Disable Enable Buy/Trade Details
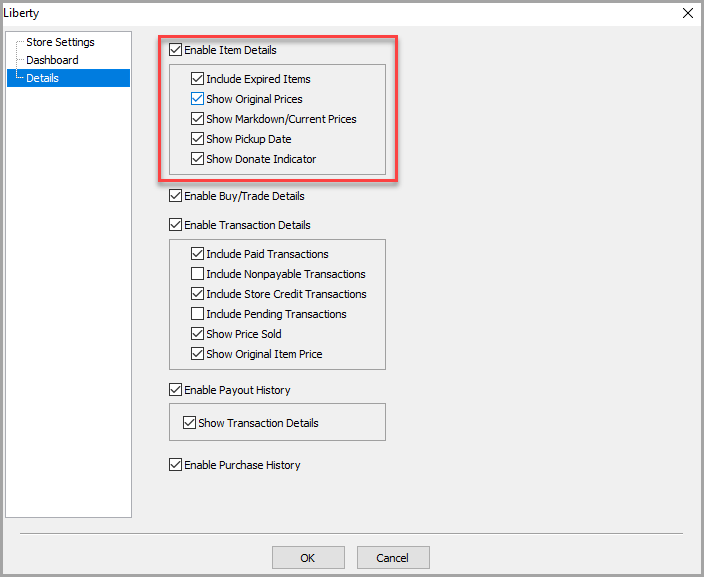 176,196
